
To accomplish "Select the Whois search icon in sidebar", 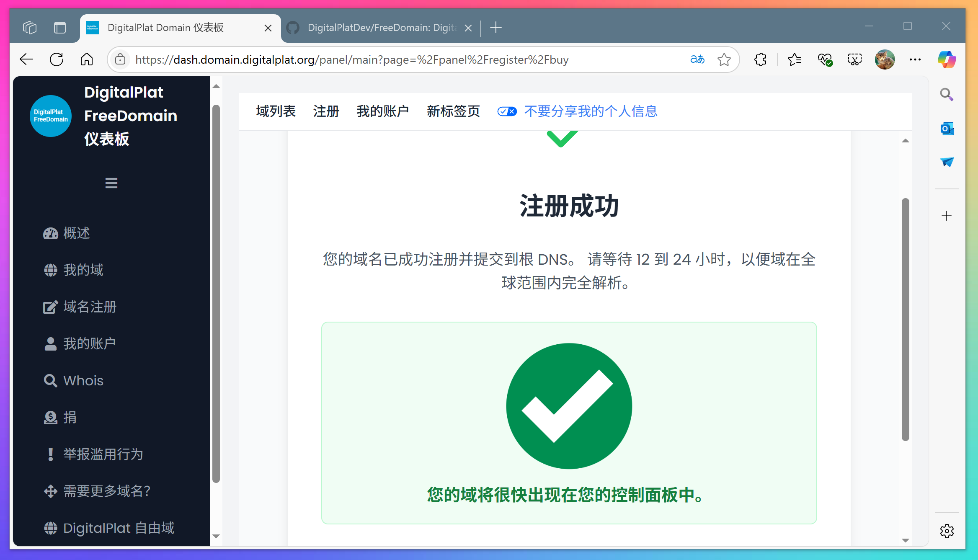I will (50, 380).
